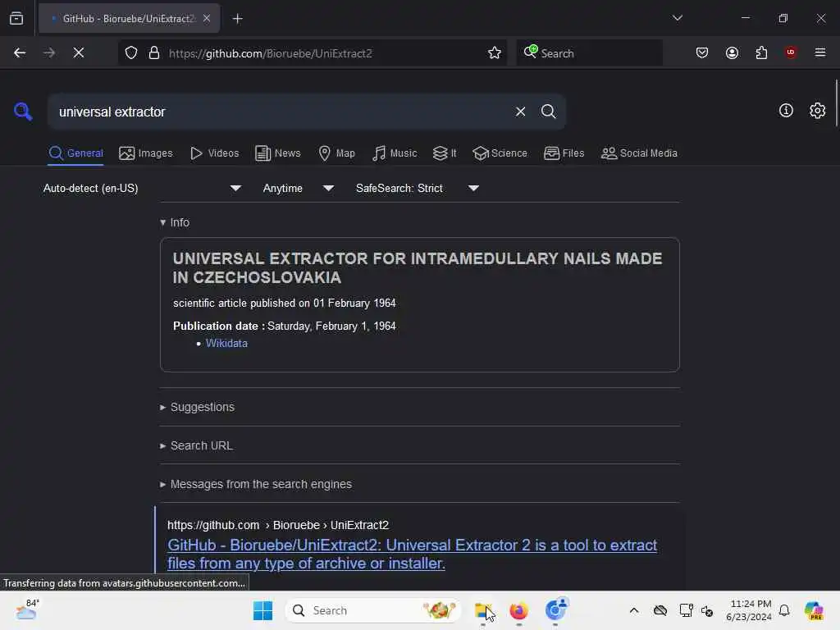
Task: Click the page vertical scrollbar
Action: click(x=836, y=103)
